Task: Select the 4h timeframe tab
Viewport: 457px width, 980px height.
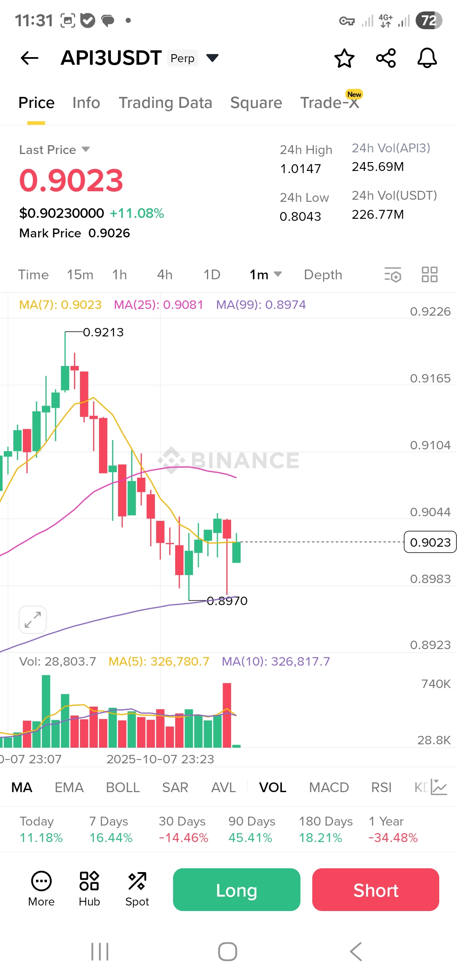Action: pos(165,275)
